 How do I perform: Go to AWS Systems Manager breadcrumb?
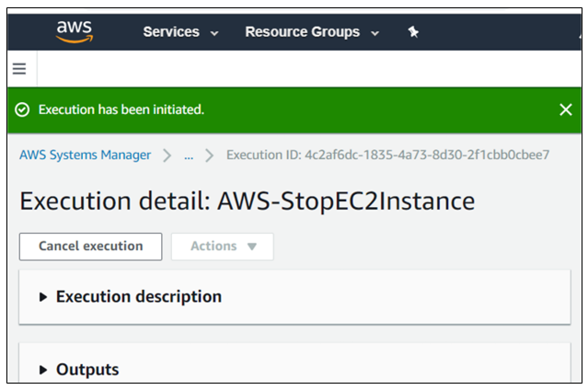[86, 155]
